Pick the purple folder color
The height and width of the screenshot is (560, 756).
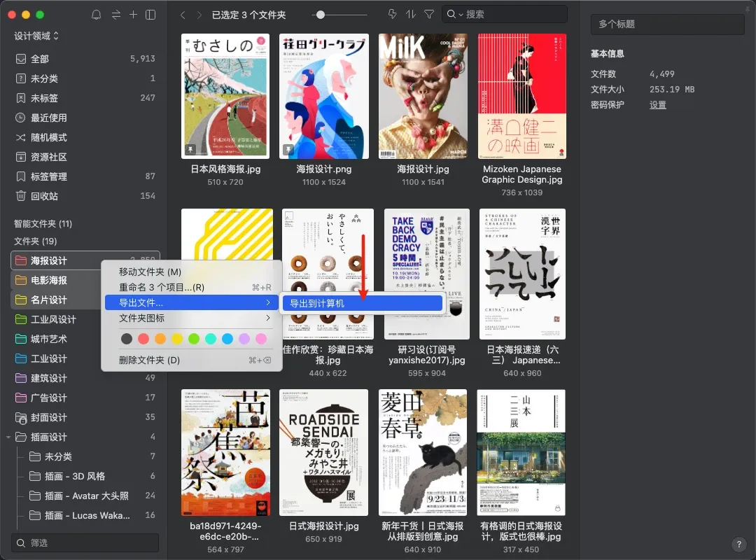[x=244, y=339]
